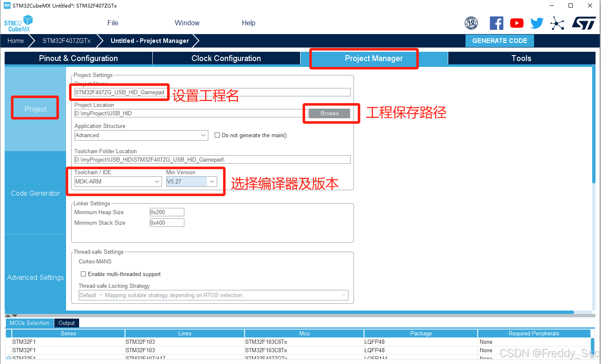
Task: Open the Window menu
Action: click(187, 23)
